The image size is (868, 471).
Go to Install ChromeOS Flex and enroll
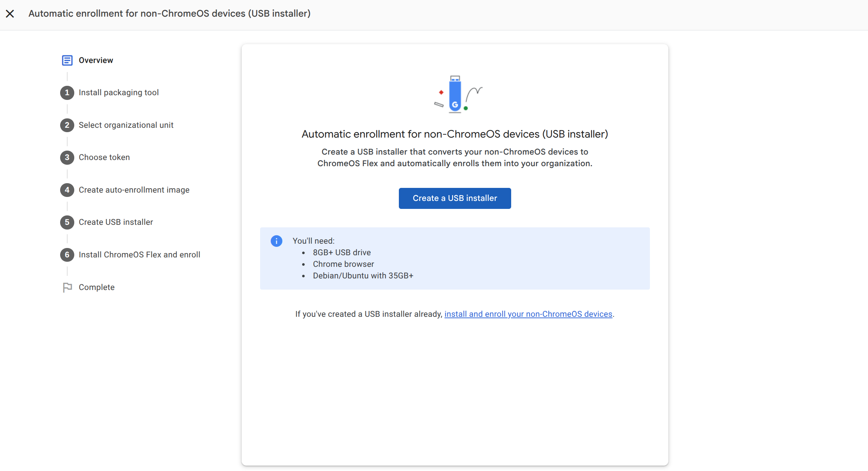tap(139, 255)
